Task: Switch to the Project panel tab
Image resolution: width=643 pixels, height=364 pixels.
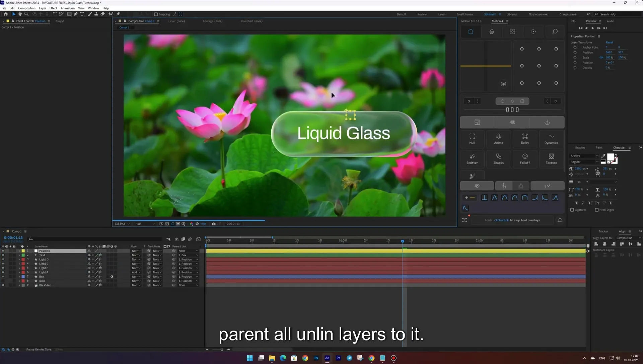Action: point(60,21)
